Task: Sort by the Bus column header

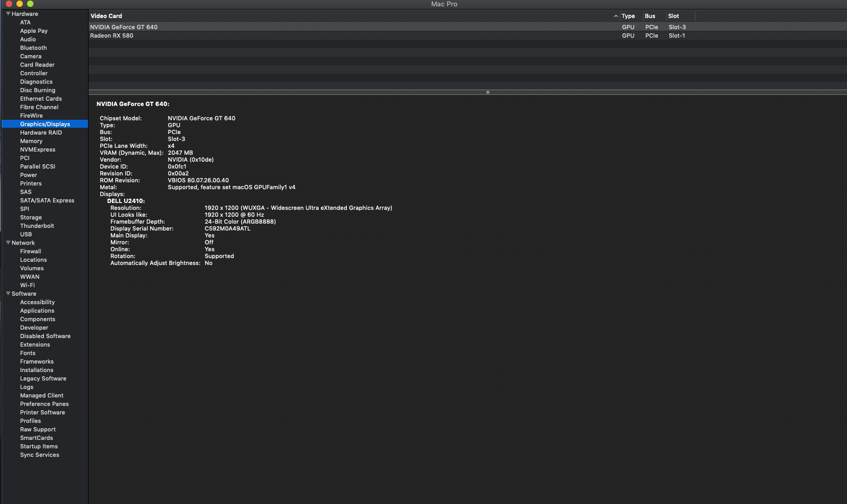Action: 650,16
